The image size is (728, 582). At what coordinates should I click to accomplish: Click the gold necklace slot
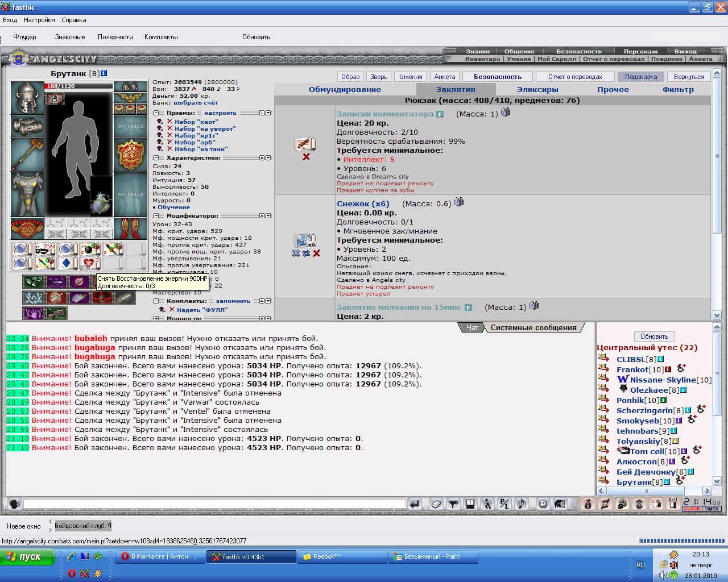point(130,98)
